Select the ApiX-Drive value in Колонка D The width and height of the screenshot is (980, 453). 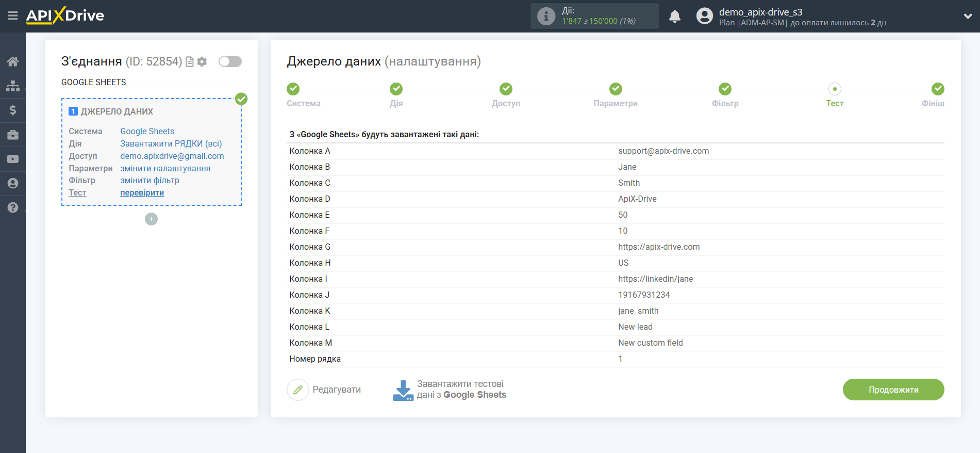click(637, 199)
